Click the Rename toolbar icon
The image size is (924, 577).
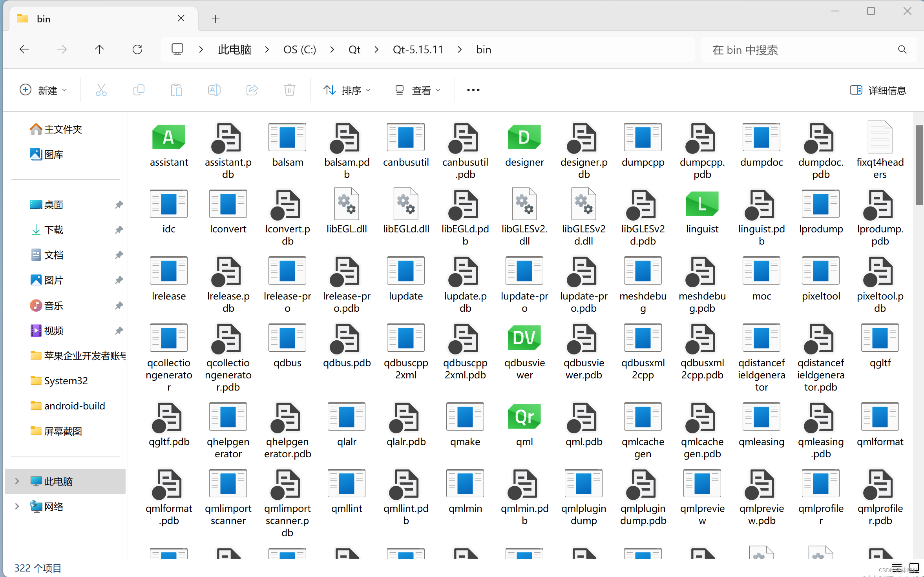pyautogui.click(x=214, y=90)
